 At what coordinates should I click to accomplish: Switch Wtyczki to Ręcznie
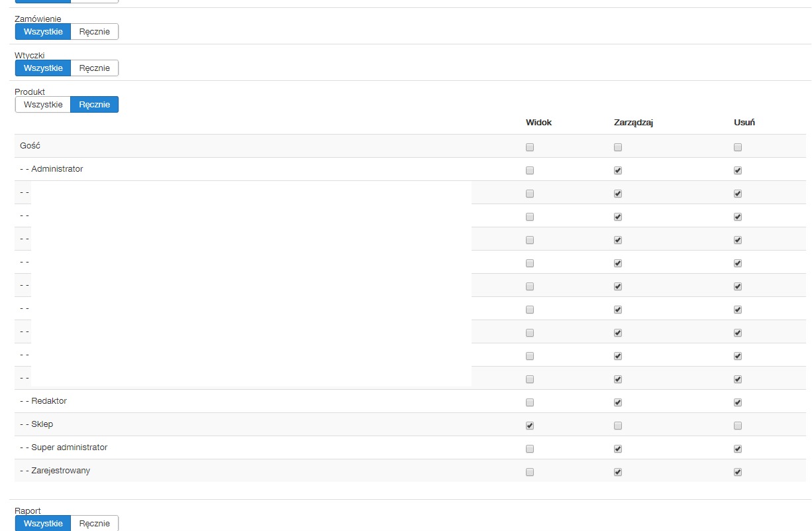[x=95, y=68]
